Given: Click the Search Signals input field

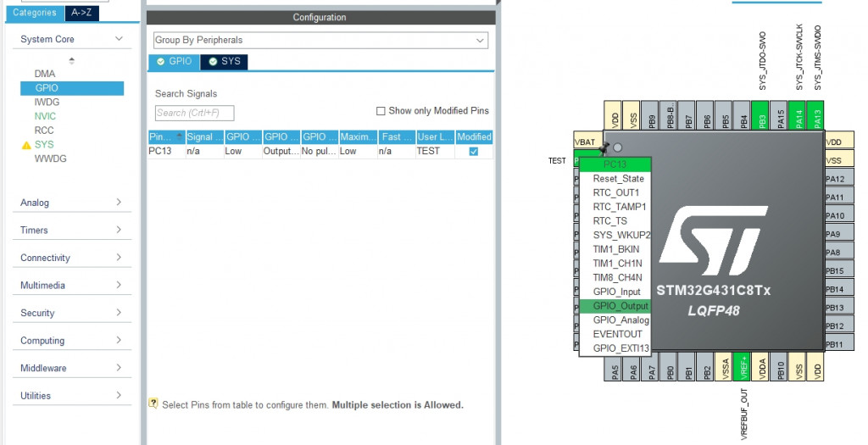Looking at the screenshot, I should coord(194,113).
